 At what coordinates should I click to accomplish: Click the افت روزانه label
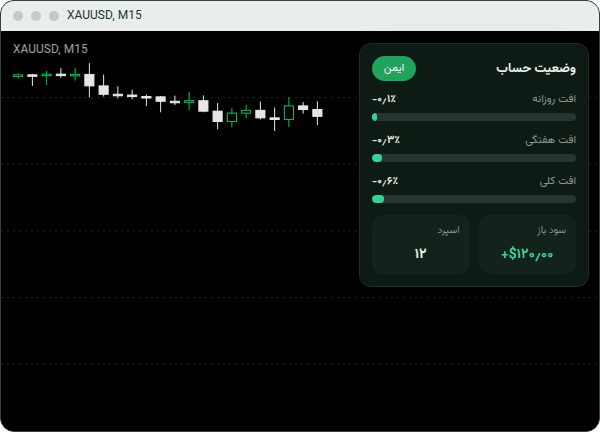point(554,99)
